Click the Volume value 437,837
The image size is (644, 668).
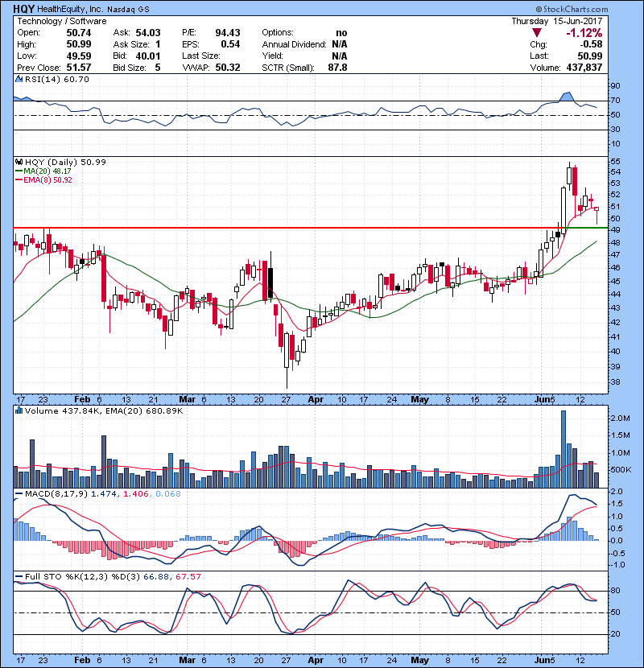(584, 68)
